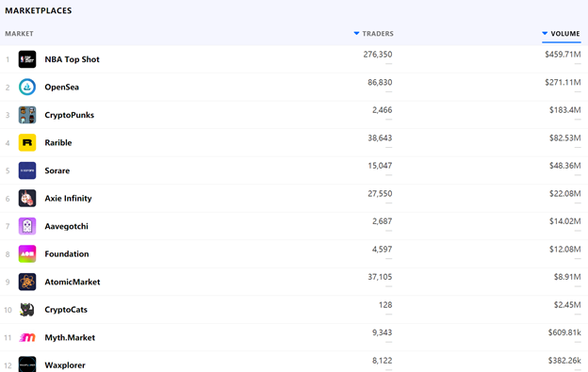Open the NBA Top Shot marketplace link

coord(72,59)
